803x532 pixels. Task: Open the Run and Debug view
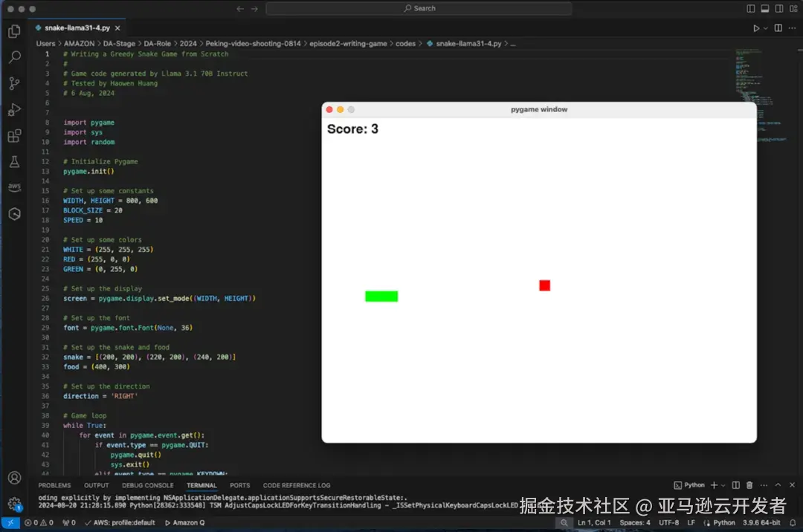pos(14,109)
